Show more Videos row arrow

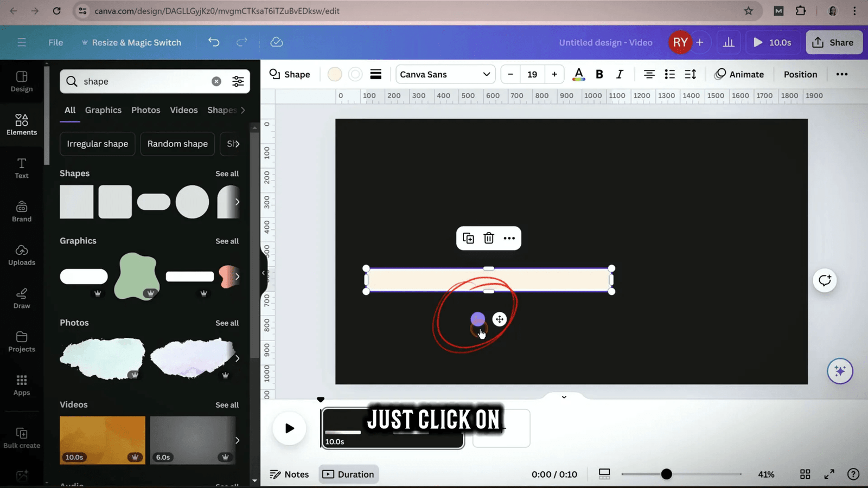(237, 440)
